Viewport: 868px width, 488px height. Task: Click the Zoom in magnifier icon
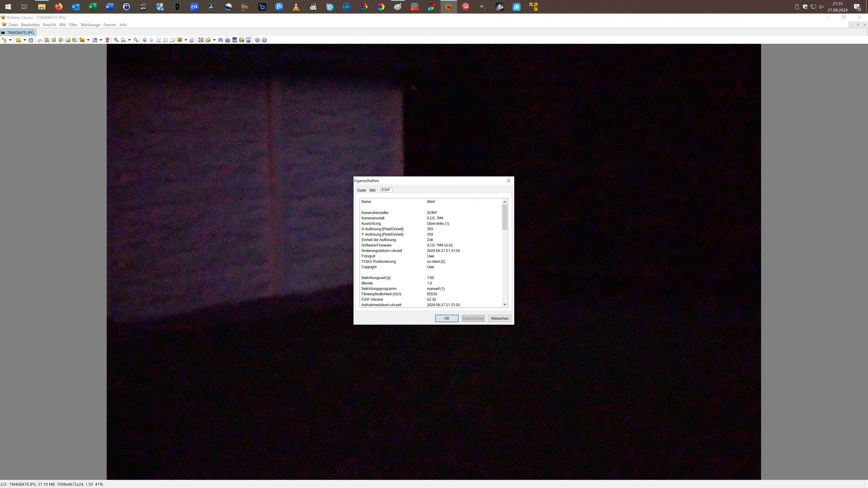pyautogui.click(x=116, y=40)
